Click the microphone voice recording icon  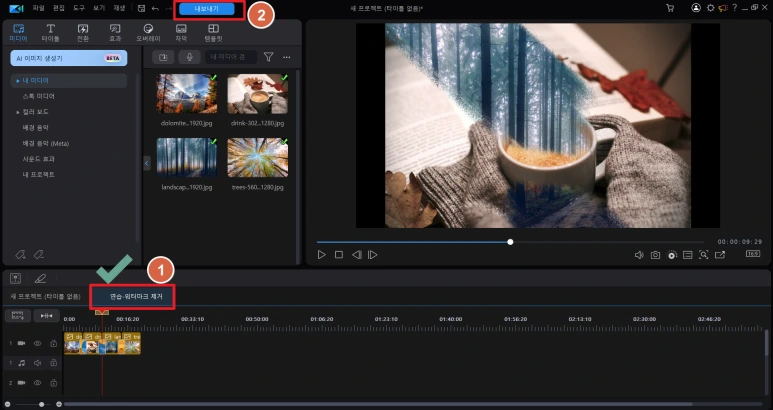pyautogui.click(x=189, y=57)
